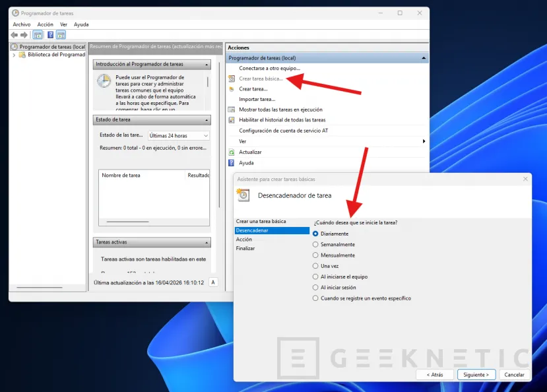Select the Diariamente radio button

(315, 234)
